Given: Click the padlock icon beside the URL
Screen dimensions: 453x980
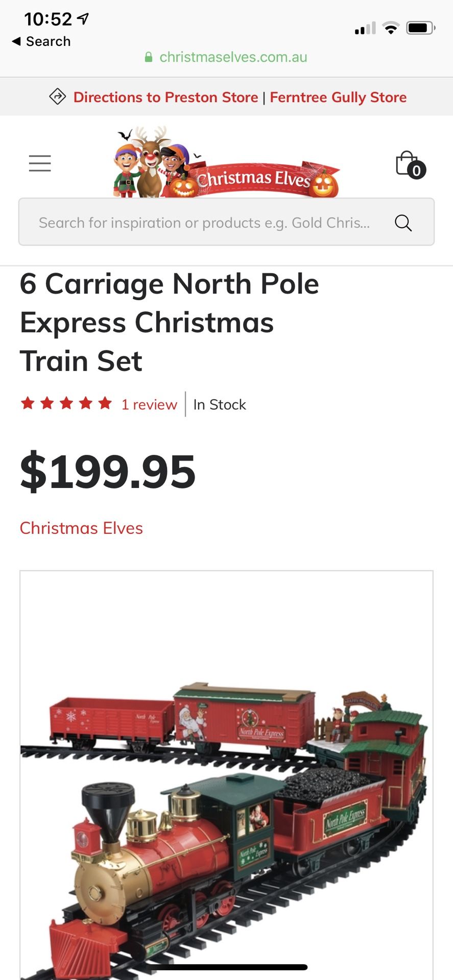Looking at the screenshot, I should (149, 57).
